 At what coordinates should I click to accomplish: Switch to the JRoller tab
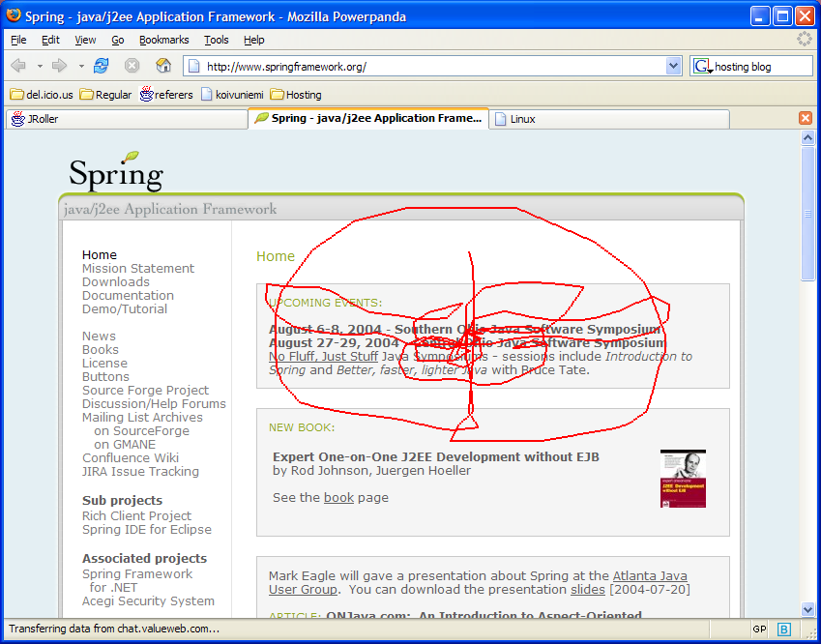[126, 119]
